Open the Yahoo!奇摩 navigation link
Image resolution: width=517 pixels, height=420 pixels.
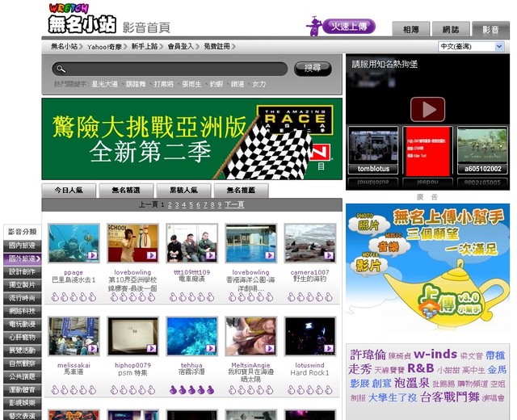[104, 47]
